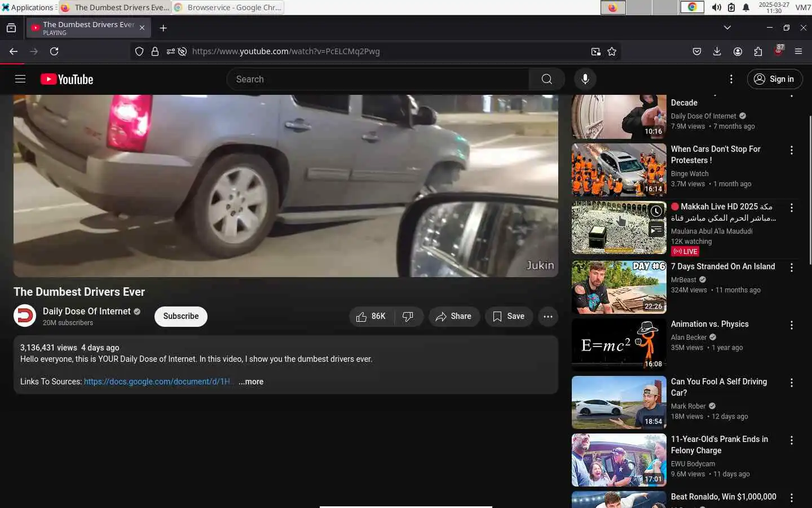Open Save to Pocket button

(x=697, y=51)
